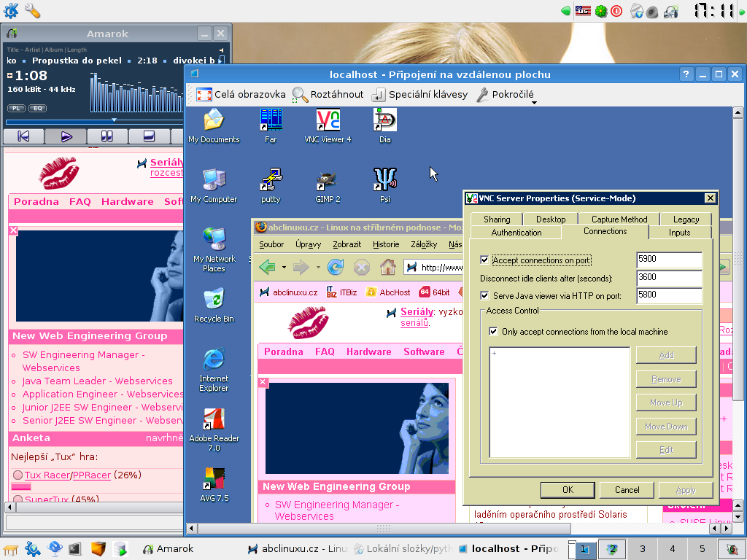
Task: Click Java Team Leader - Webservices link
Action: [x=97, y=381]
